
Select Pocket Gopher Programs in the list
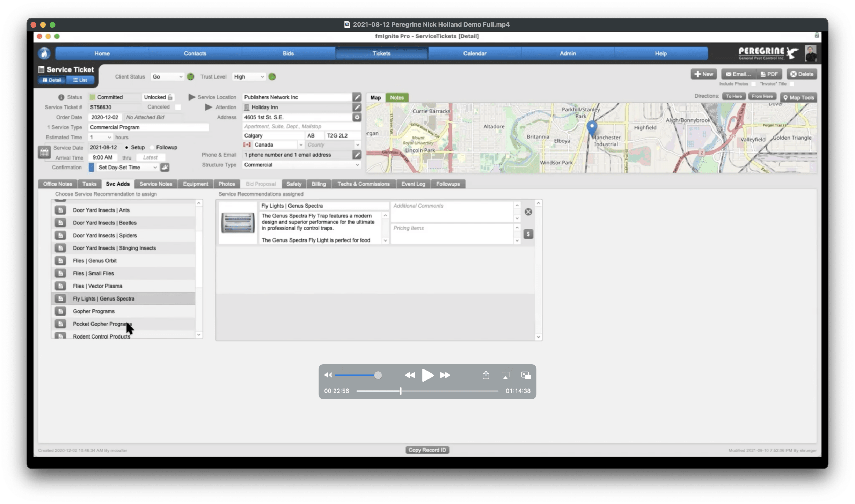point(123,324)
